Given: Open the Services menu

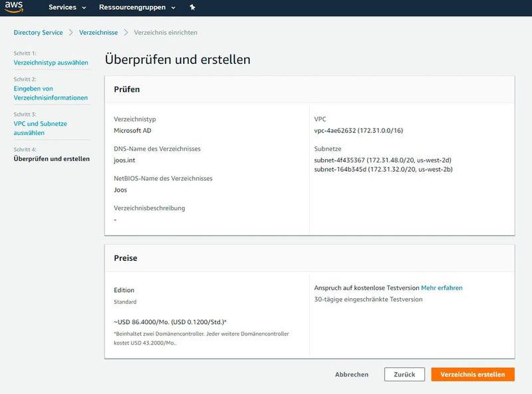Looking at the screenshot, I should [x=62, y=8].
